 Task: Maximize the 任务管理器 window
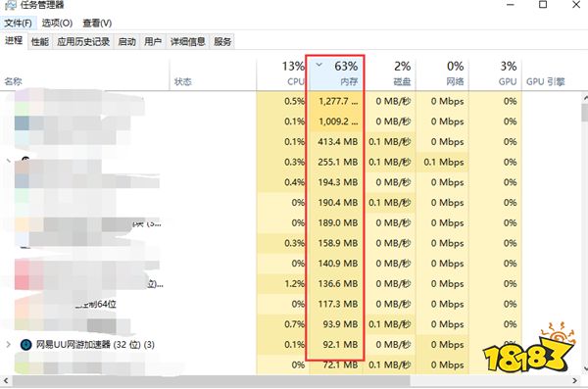point(543,5)
